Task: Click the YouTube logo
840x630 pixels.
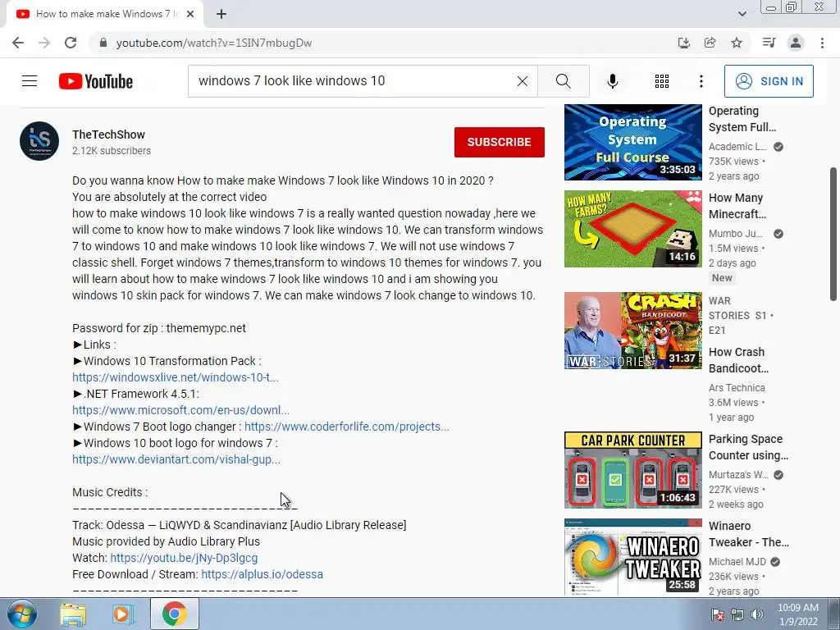Action: click(96, 81)
